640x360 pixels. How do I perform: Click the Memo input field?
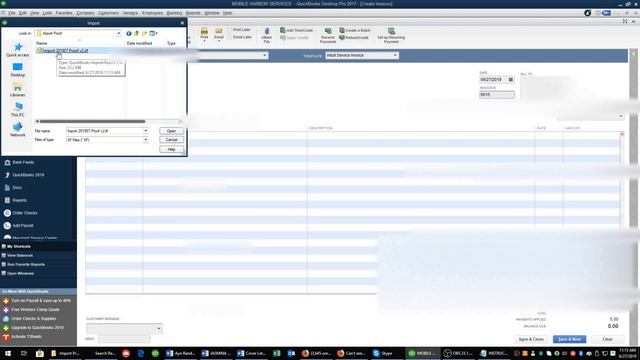tap(124, 339)
